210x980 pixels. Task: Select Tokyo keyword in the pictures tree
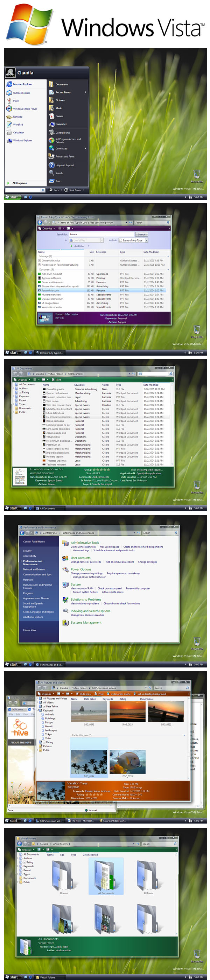[48, 734]
